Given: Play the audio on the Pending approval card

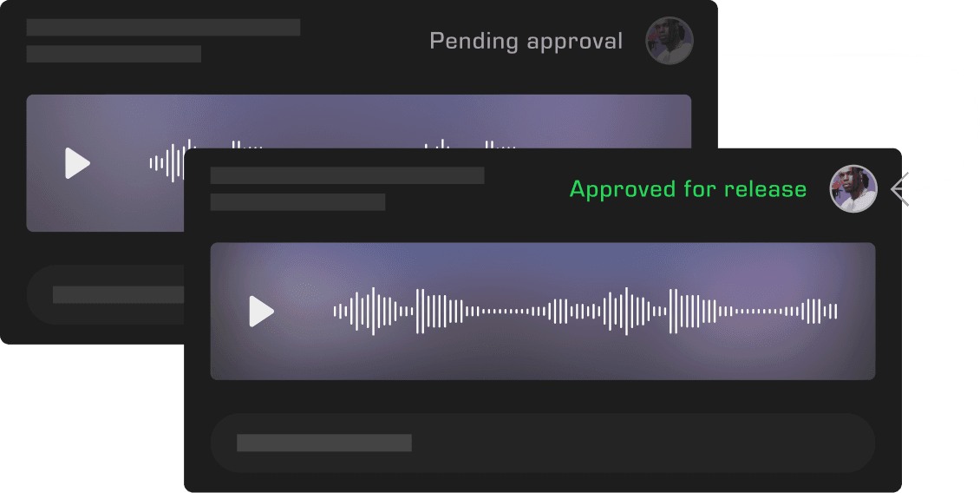Looking at the screenshot, I should pyautogui.click(x=77, y=163).
